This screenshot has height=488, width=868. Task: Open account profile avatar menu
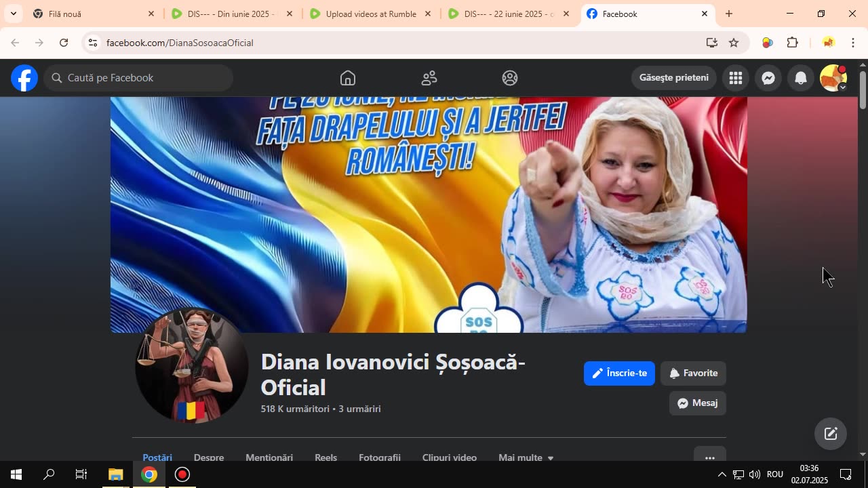coord(833,78)
